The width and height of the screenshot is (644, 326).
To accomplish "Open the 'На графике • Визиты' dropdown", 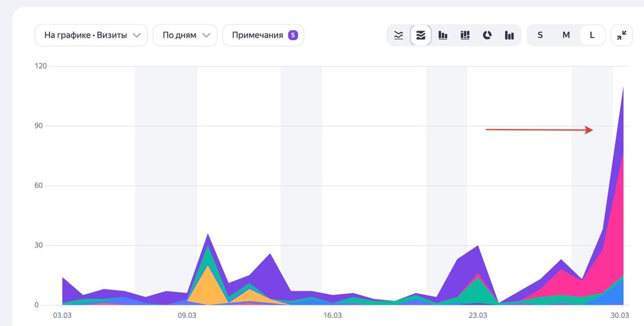I will point(91,35).
